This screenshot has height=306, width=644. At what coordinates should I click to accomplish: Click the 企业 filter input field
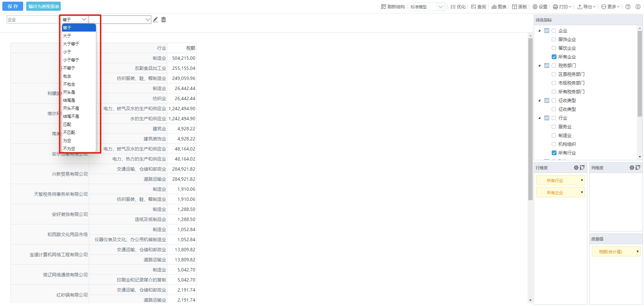[x=32, y=19]
